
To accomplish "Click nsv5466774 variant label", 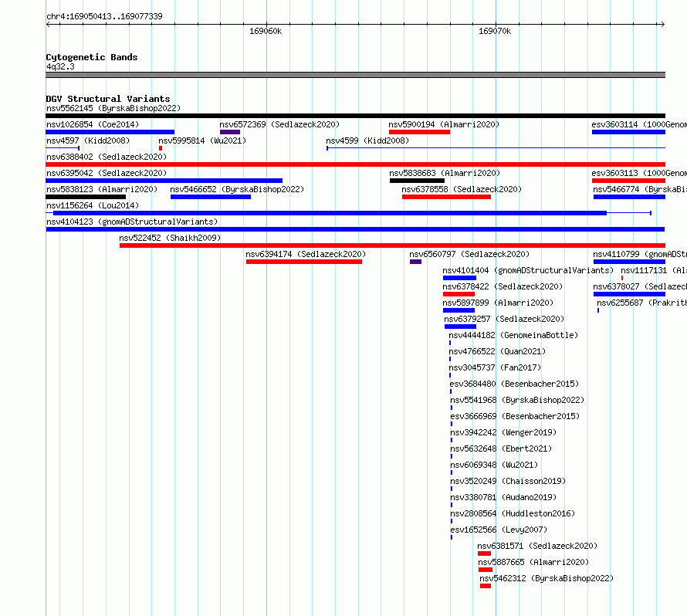I will tap(640, 189).
